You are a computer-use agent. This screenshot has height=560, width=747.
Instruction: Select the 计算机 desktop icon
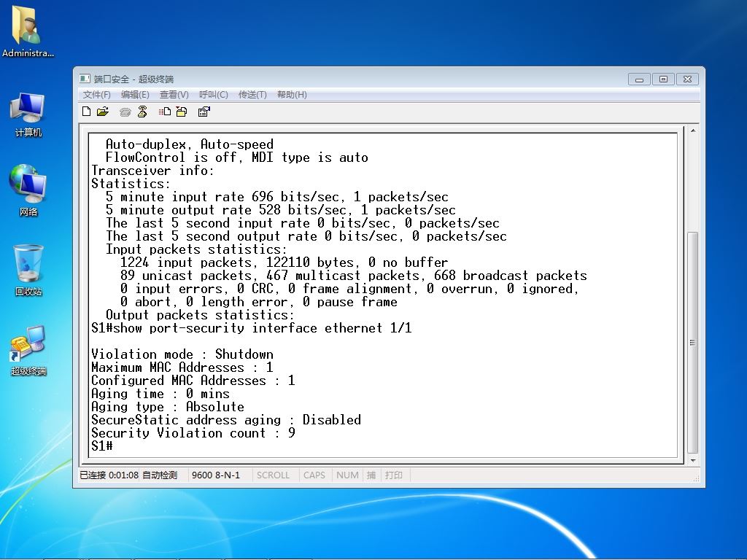point(28,114)
